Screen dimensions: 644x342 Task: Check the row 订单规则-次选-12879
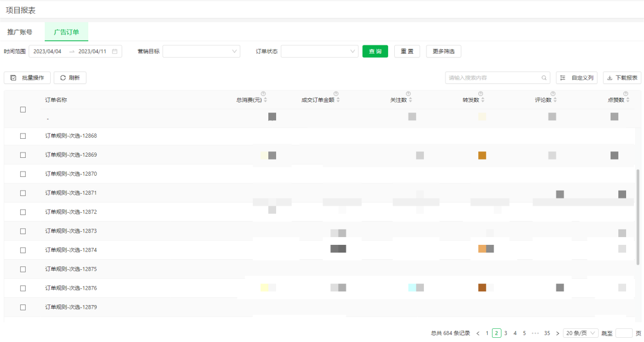click(x=23, y=307)
